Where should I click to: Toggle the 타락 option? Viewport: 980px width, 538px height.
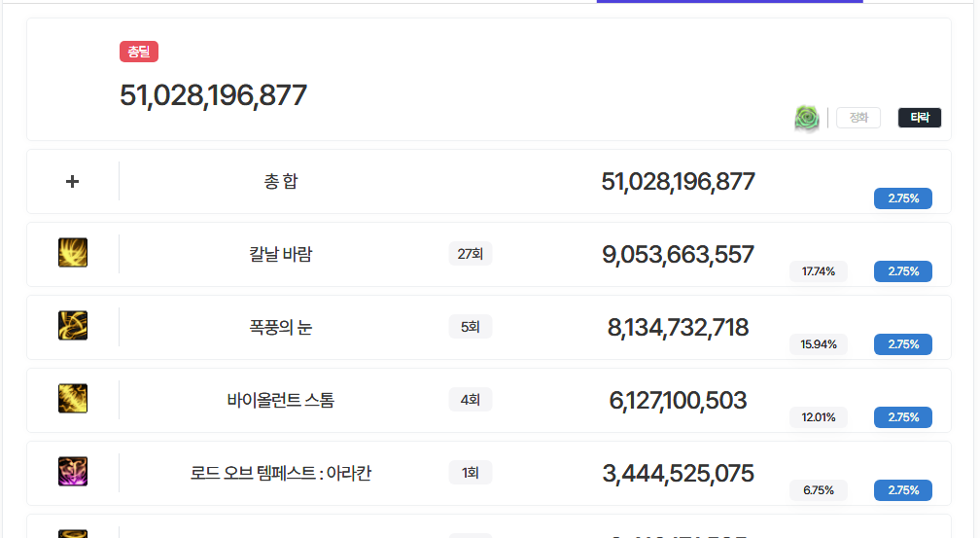[x=919, y=118]
